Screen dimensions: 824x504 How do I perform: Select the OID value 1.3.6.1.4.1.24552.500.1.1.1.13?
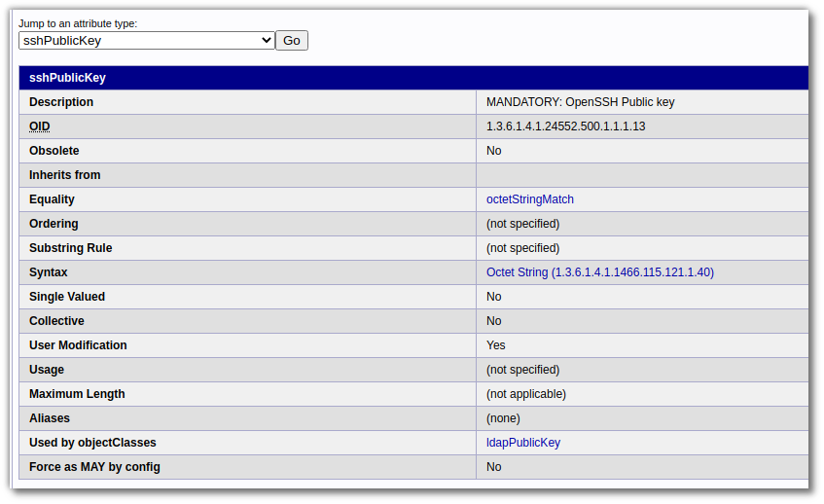565,126
